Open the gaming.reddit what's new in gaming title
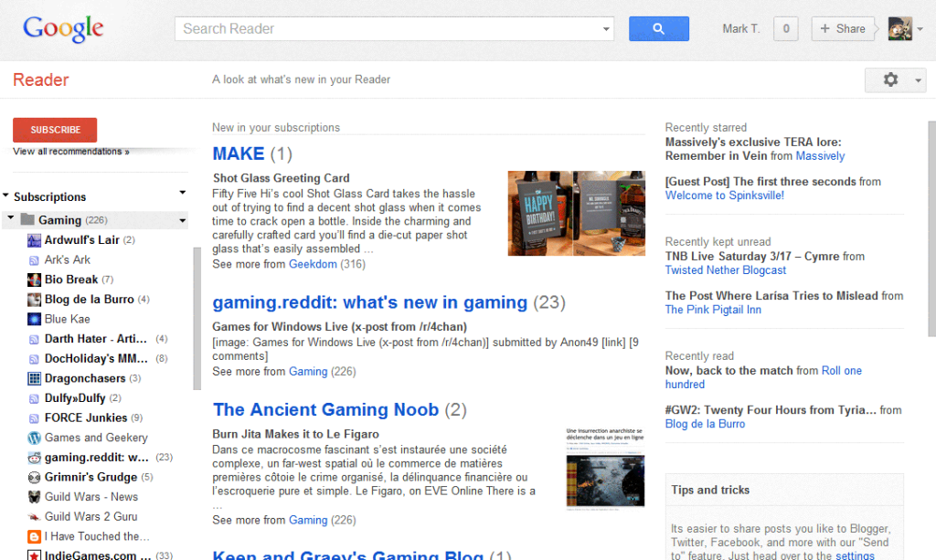Viewport: 936px width, 560px height. click(x=370, y=302)
